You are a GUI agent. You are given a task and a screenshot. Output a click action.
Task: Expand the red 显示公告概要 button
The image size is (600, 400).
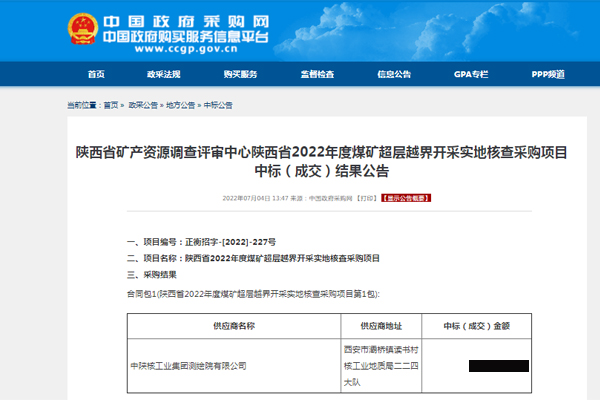[x=408, y=198]
